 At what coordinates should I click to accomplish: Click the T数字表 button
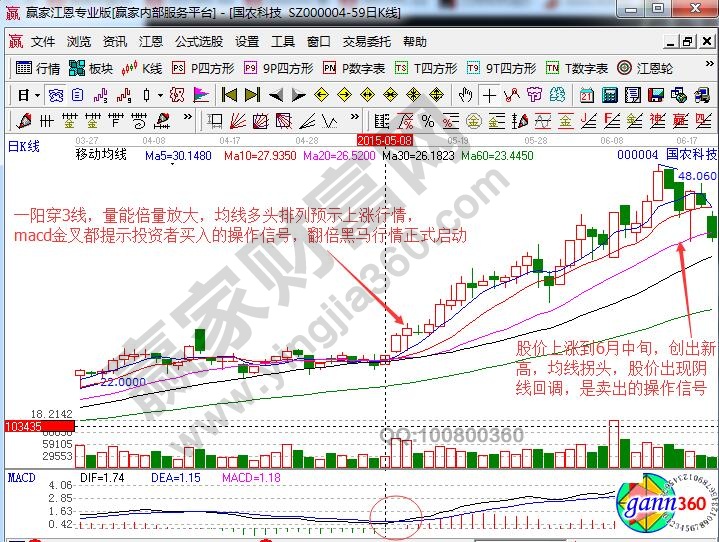point(577,69)
